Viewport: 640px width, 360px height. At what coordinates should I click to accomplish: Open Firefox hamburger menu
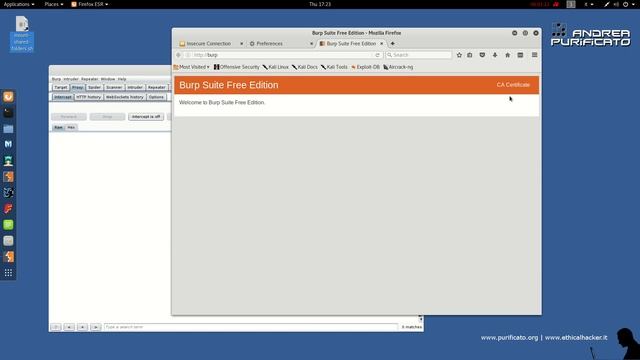pos(534,55)
